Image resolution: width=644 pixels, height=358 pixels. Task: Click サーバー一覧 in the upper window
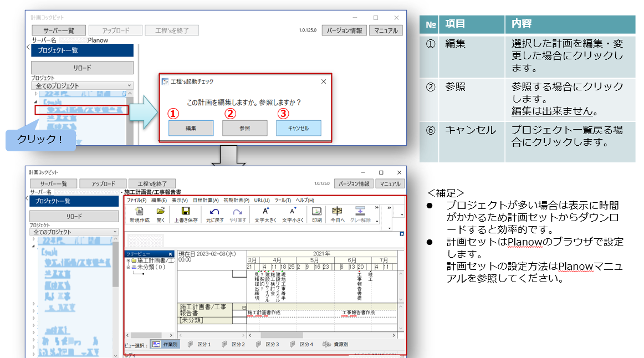coord(59,30)
